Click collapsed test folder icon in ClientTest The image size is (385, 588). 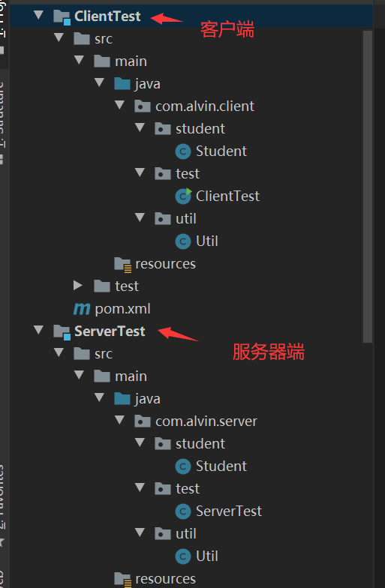pos(102,286)
